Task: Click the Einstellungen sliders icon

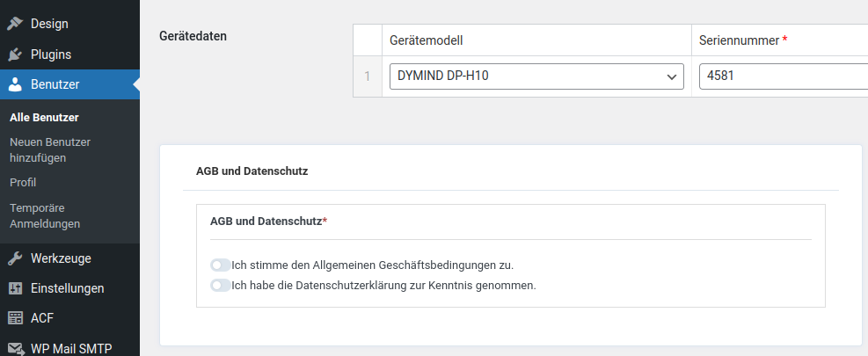Action: [x=15, y=288]
